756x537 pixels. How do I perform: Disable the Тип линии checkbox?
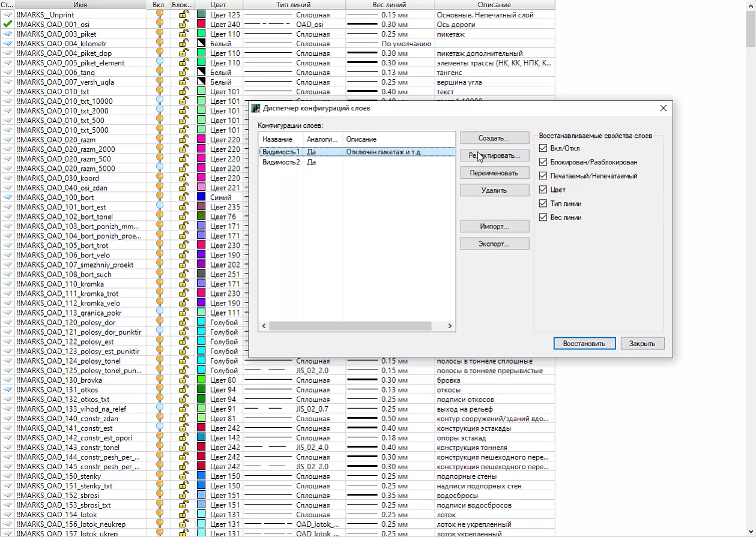(x=543, y=203)
